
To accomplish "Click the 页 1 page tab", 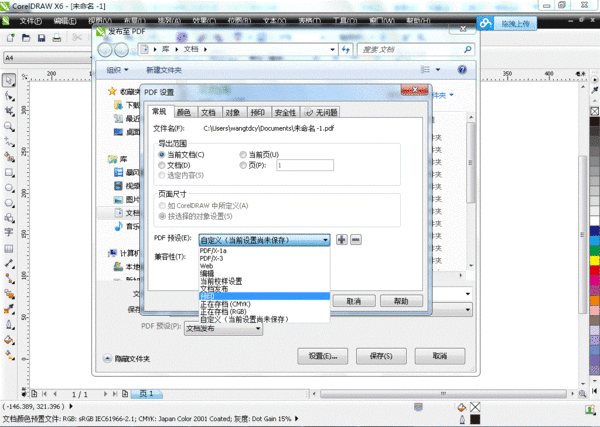I will point(147,393).
